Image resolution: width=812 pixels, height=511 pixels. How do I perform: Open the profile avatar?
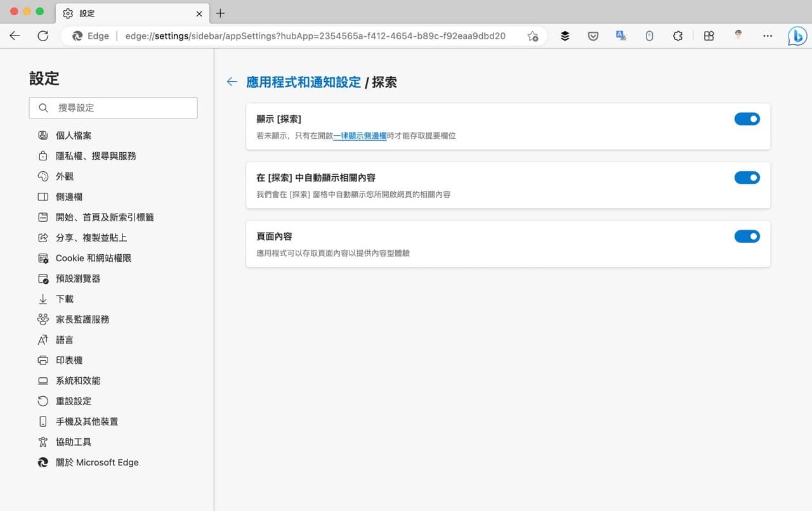pyautogui.click(x=738, y=36)
